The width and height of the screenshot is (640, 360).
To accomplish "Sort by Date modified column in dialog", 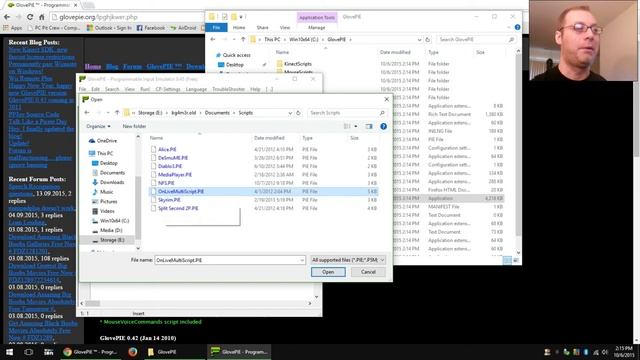I will 269,138.
